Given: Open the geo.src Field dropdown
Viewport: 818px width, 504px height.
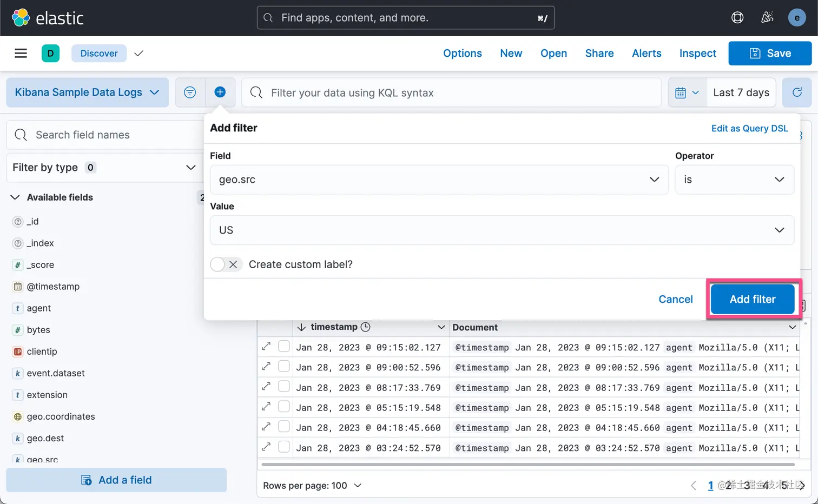Looking at the screenshot, I should point(439,180).
